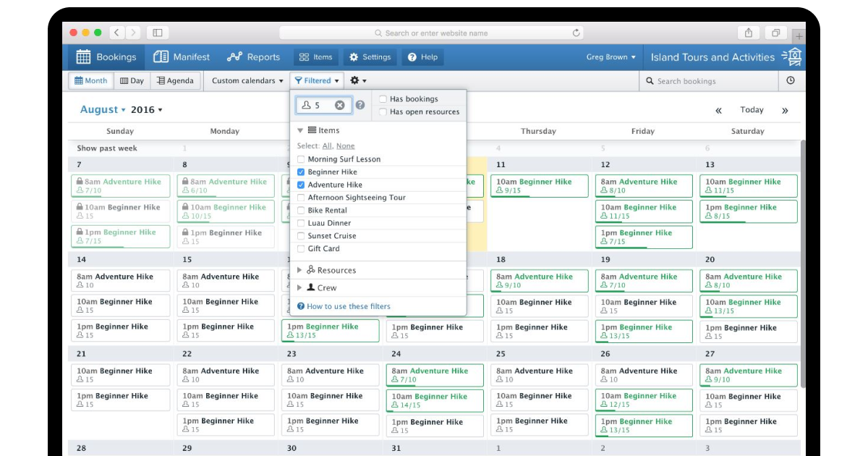Click the Safari address bar
868x456 pixels.
click(431, 33)
